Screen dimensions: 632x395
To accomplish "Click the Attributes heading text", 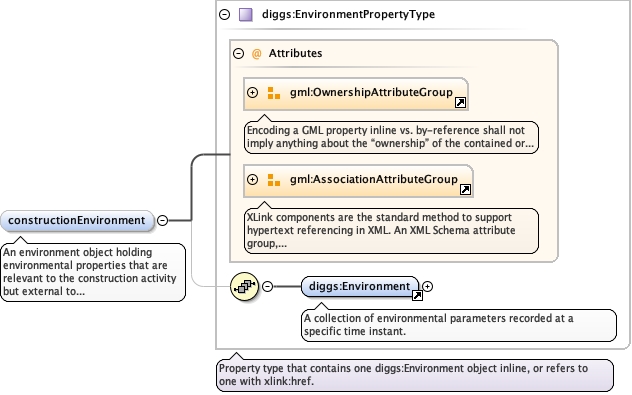I will 295,53.
